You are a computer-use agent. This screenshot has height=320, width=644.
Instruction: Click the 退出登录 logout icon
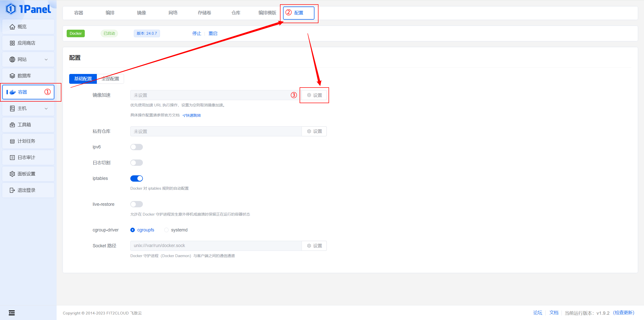pos(12,190)
